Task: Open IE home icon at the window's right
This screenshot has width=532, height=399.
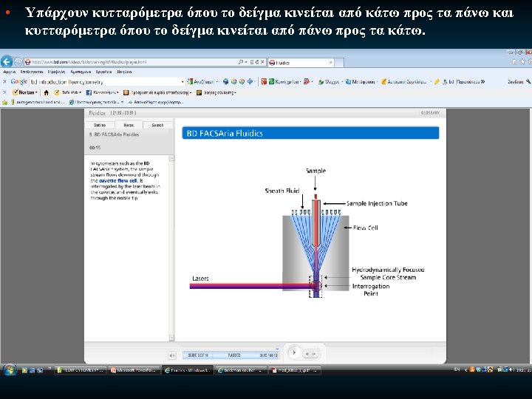Action: [515, 62]
